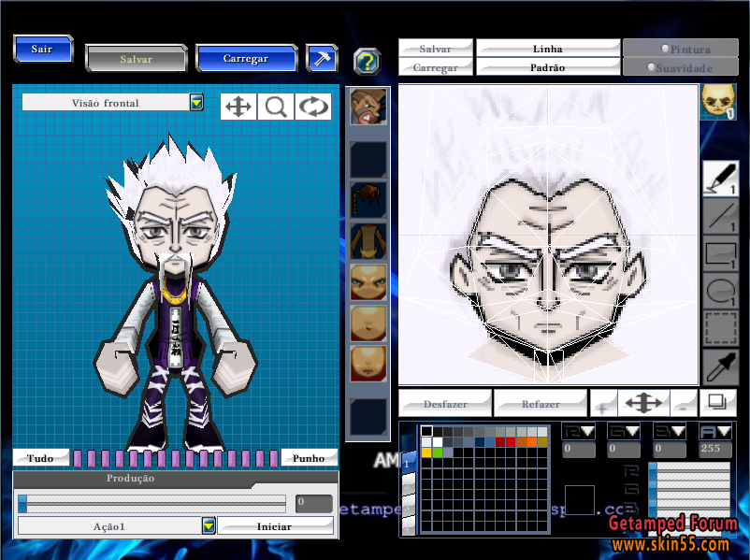Open help with the question mark icon
The width and height of the screenshot is (750, 560).
[368, 62]
